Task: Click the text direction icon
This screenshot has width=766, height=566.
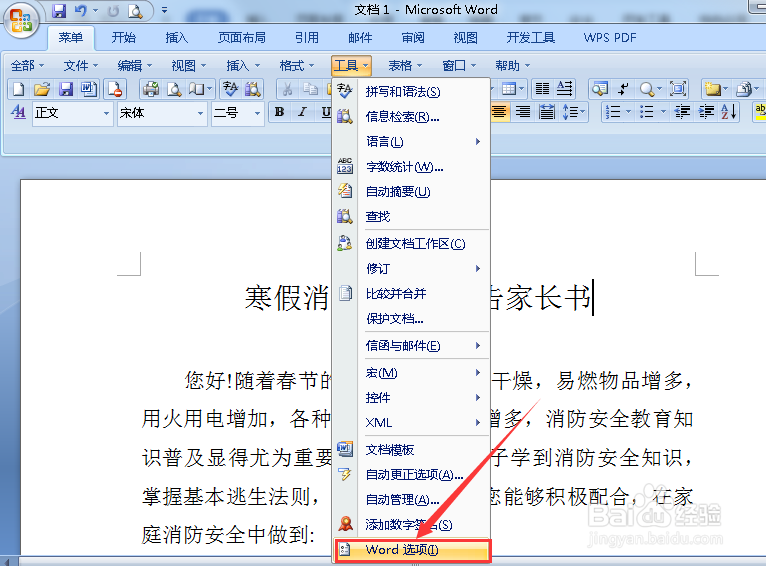Action: point(564,89)
